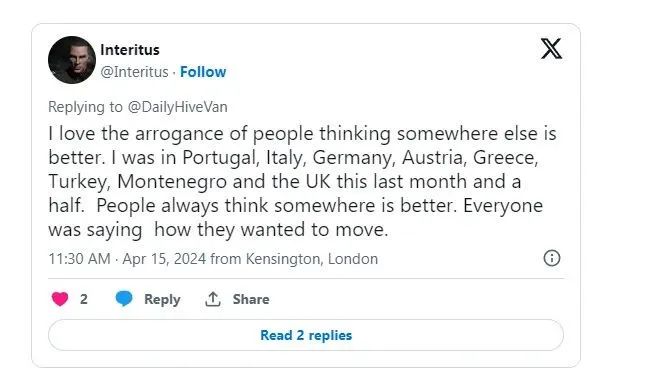The width and height of the screenshot is (651, 377).
Task: Click the Share text label
Action: [251, 299]
